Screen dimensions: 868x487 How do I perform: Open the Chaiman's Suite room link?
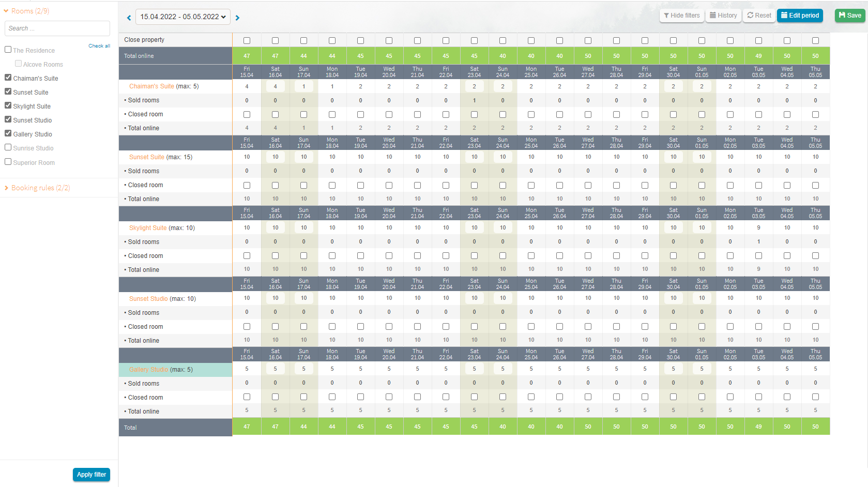(151, 86)
